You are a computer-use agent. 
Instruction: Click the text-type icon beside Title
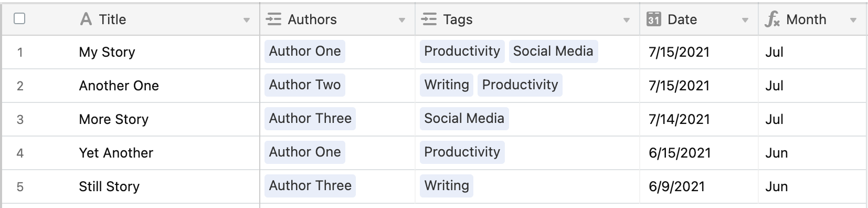pos(86,19)
